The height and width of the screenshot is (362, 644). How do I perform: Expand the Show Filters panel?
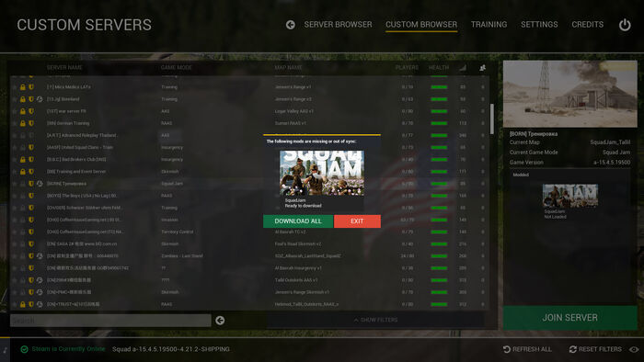tap(375, 320)
